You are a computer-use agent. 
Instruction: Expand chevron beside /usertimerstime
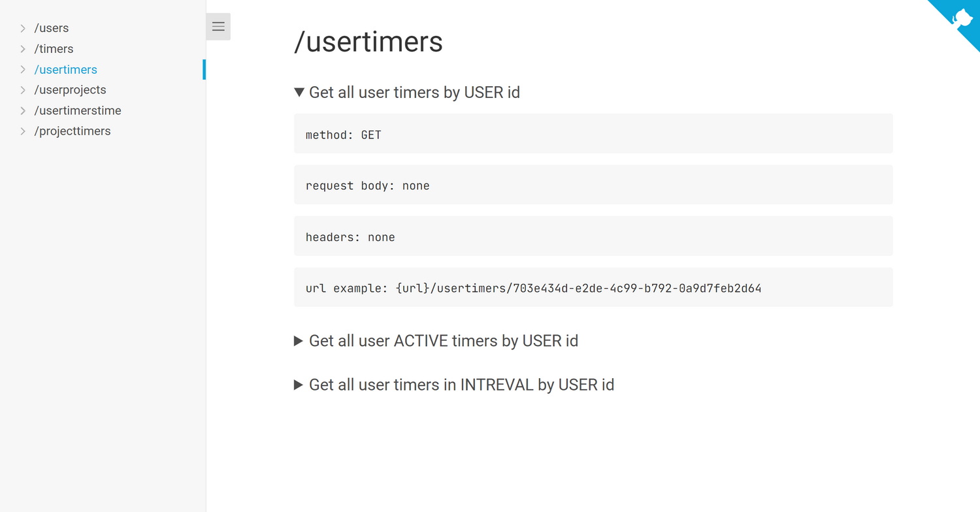pos(23,110)
